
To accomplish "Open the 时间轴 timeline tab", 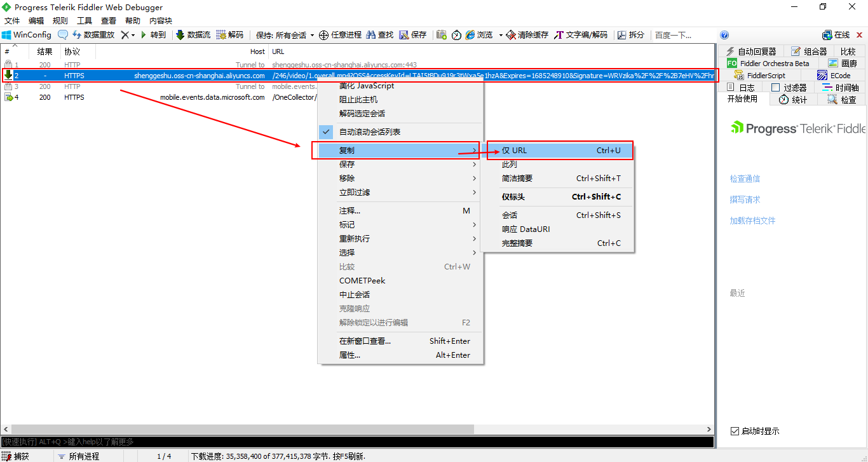I will click(x=840, y=88).
